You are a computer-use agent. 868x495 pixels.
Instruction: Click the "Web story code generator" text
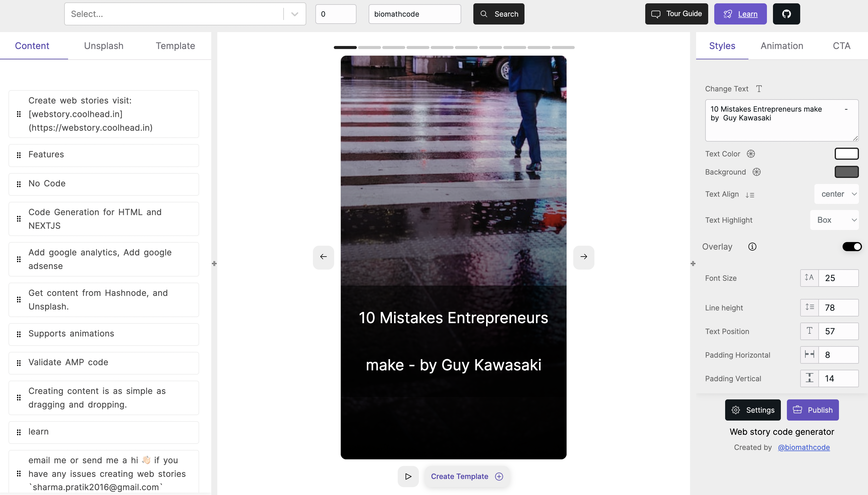(782, 432)
